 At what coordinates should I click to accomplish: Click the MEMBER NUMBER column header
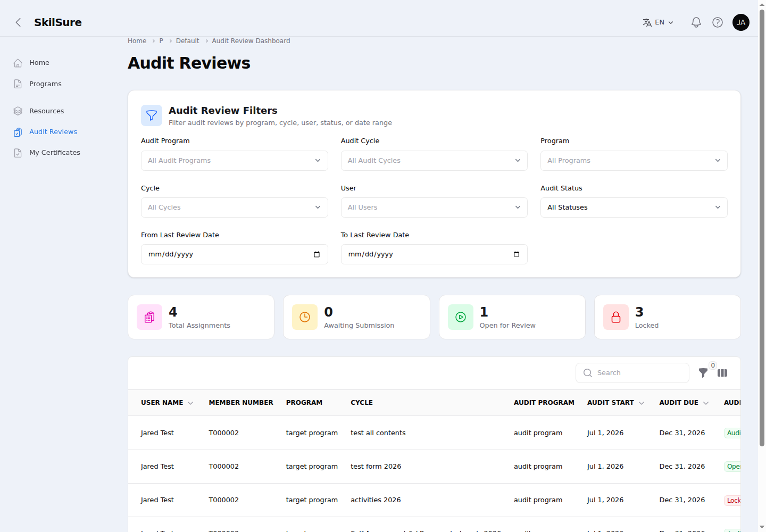click(x=241, y=403)
